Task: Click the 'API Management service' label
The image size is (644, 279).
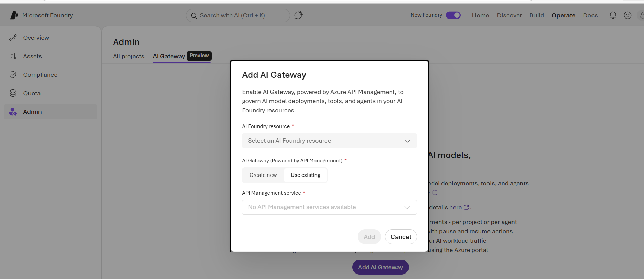Action: [271, 193]
